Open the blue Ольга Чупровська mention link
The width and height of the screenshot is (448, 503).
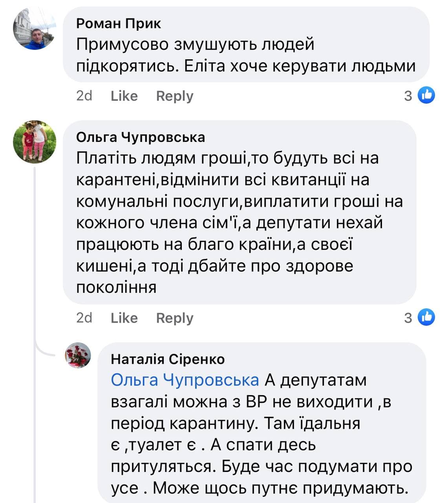click(x=185, y=380)
